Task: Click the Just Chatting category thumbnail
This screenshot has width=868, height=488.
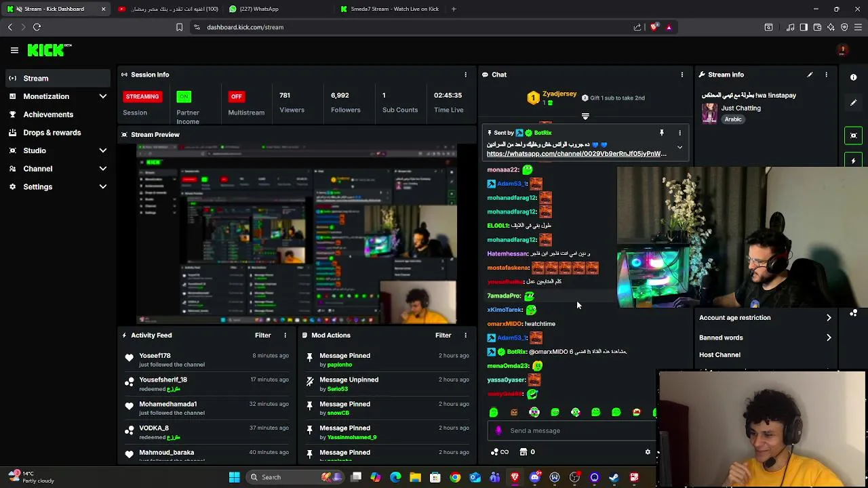Action: 709,113
